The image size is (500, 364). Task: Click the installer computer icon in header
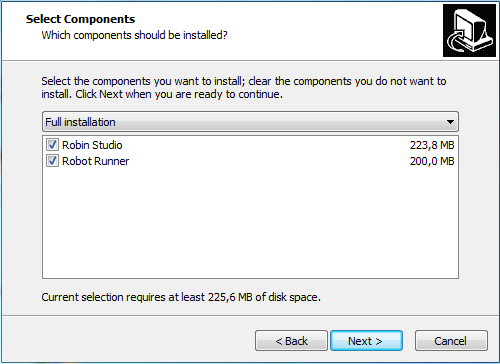(469, 30)
